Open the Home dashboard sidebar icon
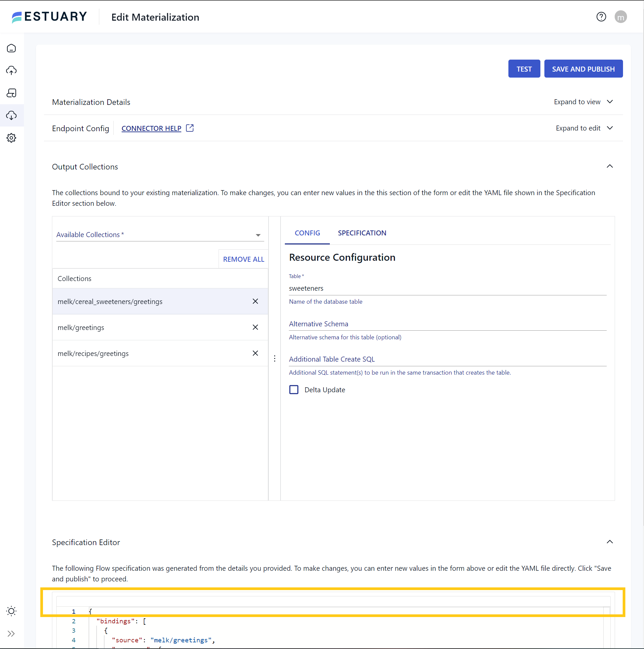 click(x=11, y=48)
